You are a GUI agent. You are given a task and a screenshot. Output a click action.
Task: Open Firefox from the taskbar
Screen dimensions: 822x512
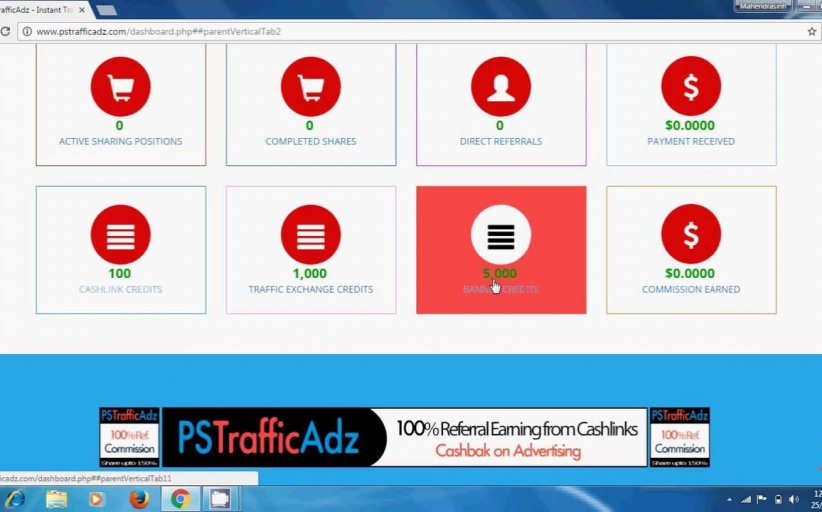pos(137,498)
